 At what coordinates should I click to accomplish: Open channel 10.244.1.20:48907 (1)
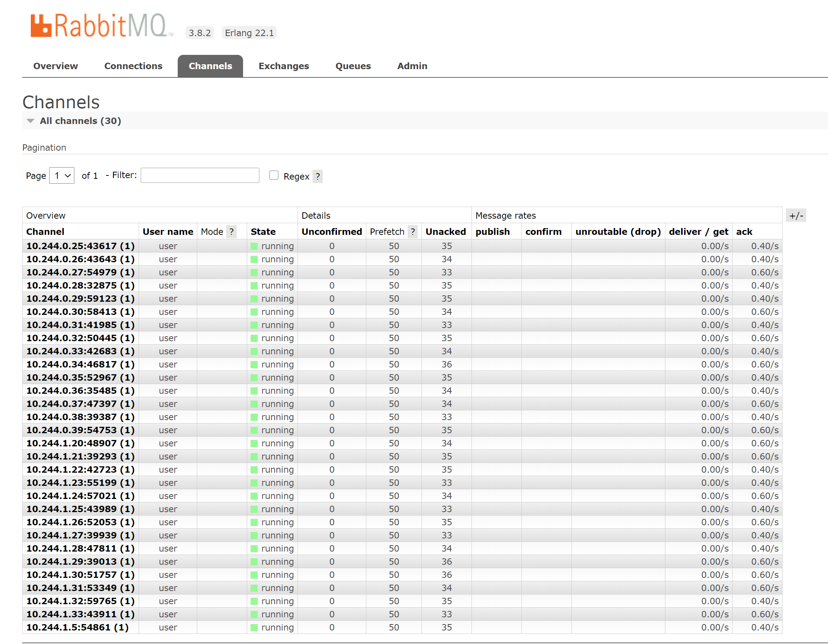point(80,443)
